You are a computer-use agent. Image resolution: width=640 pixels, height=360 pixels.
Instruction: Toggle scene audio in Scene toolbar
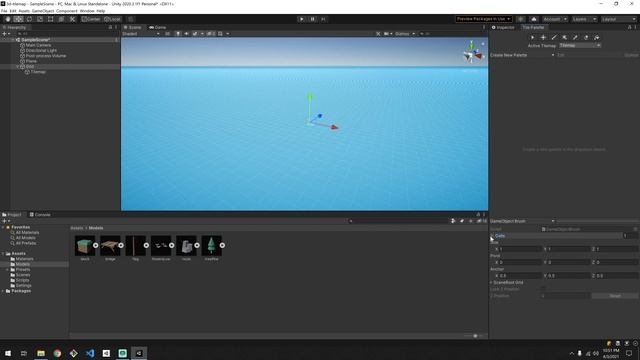coord(187,34)
